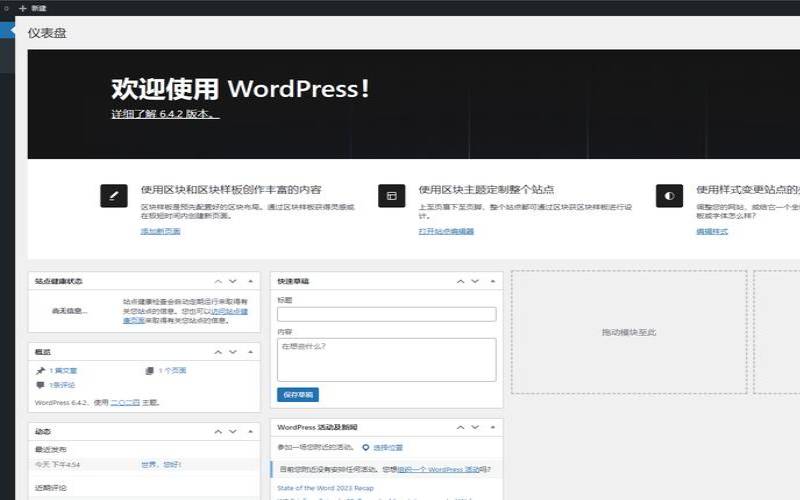Viewport: 800px width, 500px height.
Task: Click the blue save draft button
Action: click(x=298, y=394)
